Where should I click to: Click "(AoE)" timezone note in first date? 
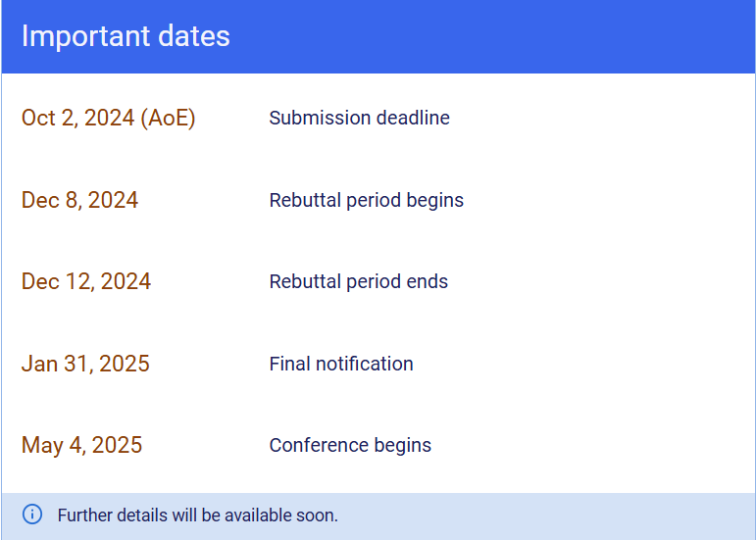click(x=168, y=119)
